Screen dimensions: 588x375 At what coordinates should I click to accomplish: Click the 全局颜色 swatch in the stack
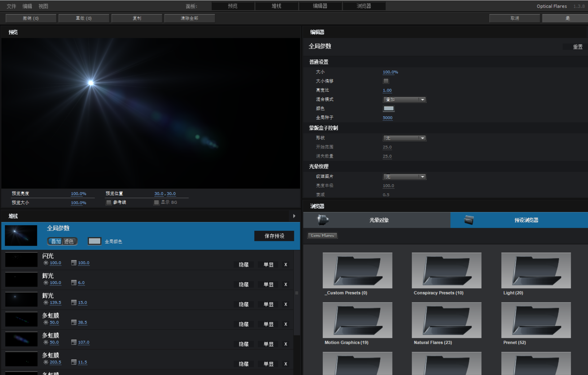tap(94, 241)
